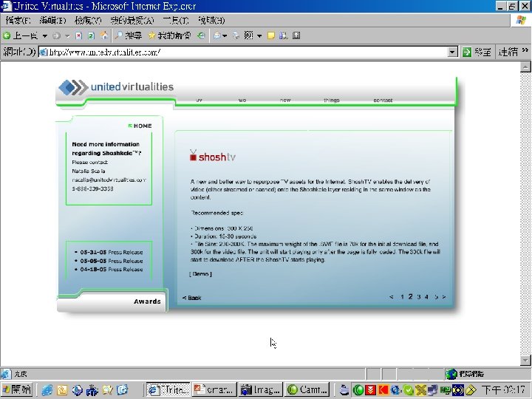Image resolution: width=532 pixels, height=399 pixels.
Task: Go to page 5 in the pager
Action: click(x=436, y=297)
